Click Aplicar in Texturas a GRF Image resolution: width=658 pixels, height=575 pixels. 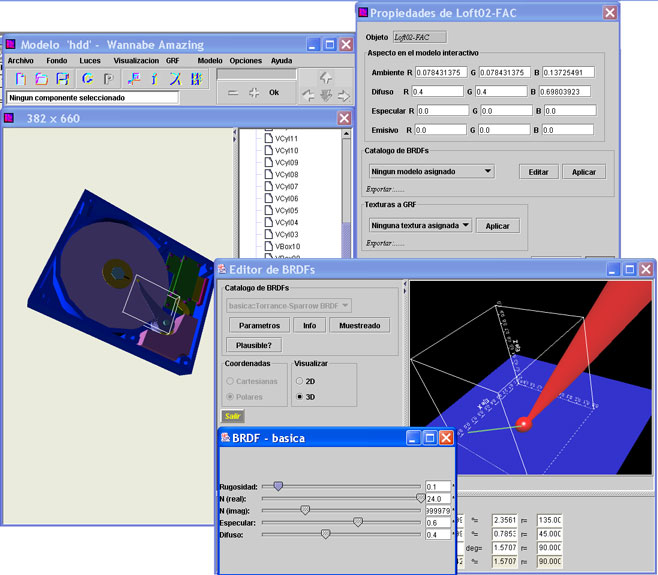click(x=497, y=226)
